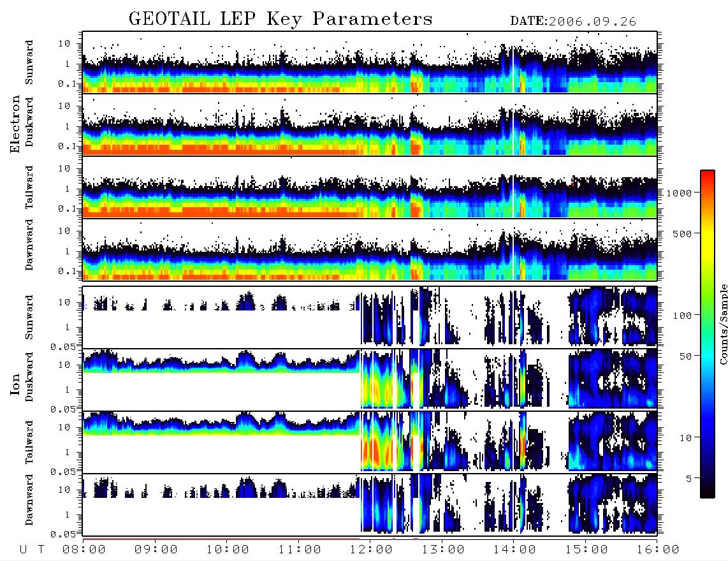The image size is (728, 561).
Task: Click the Electron Sunward spectrogram panel
Action: (x=370, y=62)
